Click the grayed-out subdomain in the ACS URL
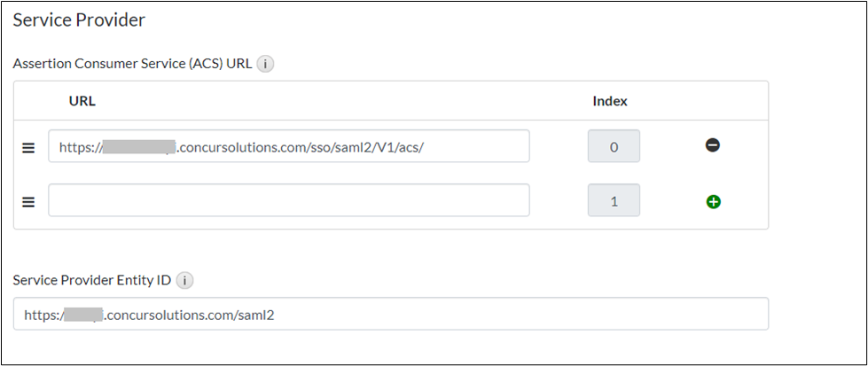Screen dimensions: 868x366 pyautogui.click(x=139, y=147)
